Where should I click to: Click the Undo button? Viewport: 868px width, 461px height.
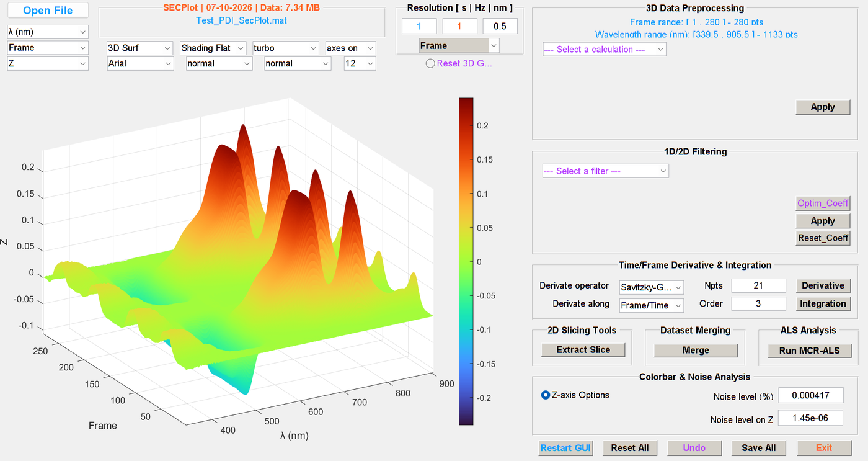pos(694,447)
